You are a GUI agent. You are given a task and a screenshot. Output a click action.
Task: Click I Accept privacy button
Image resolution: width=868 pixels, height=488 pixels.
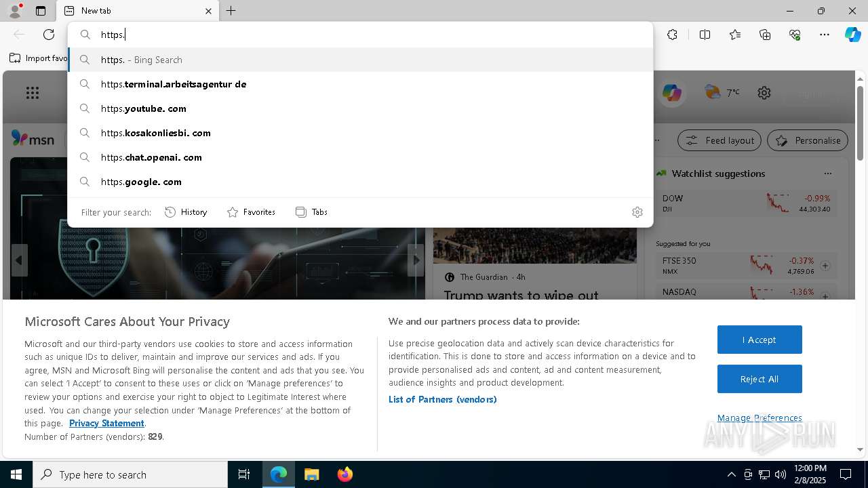click(x=759, y=340)
